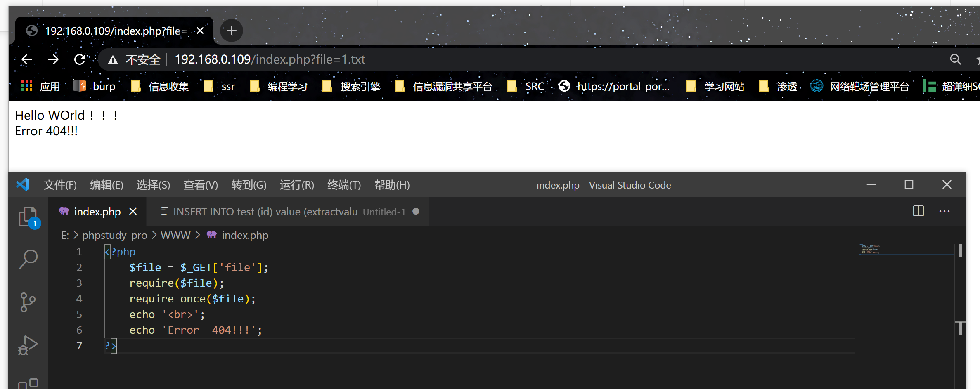Click the browser zoom magnifier icon

[955, 59]
